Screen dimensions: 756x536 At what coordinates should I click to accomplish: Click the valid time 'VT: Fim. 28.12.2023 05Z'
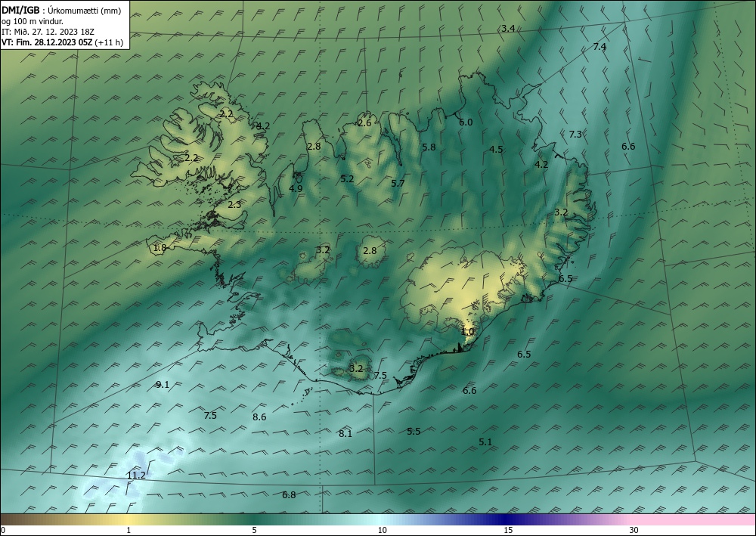(x=47, y=42)
